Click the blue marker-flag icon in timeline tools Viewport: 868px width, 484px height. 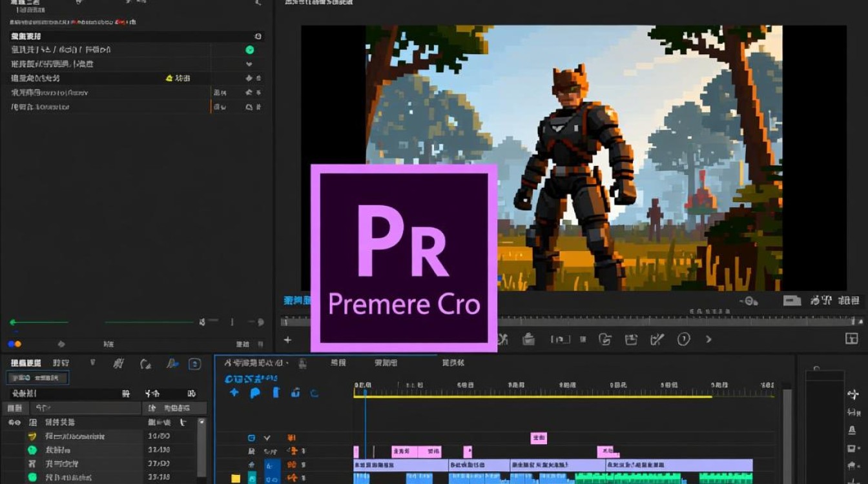(255, 392)
